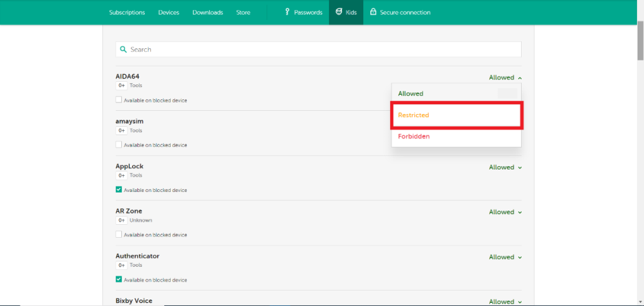Open the AR Zone permission dropdown
This screenshot has width=644, height=306.
click(x=505, y=212)
